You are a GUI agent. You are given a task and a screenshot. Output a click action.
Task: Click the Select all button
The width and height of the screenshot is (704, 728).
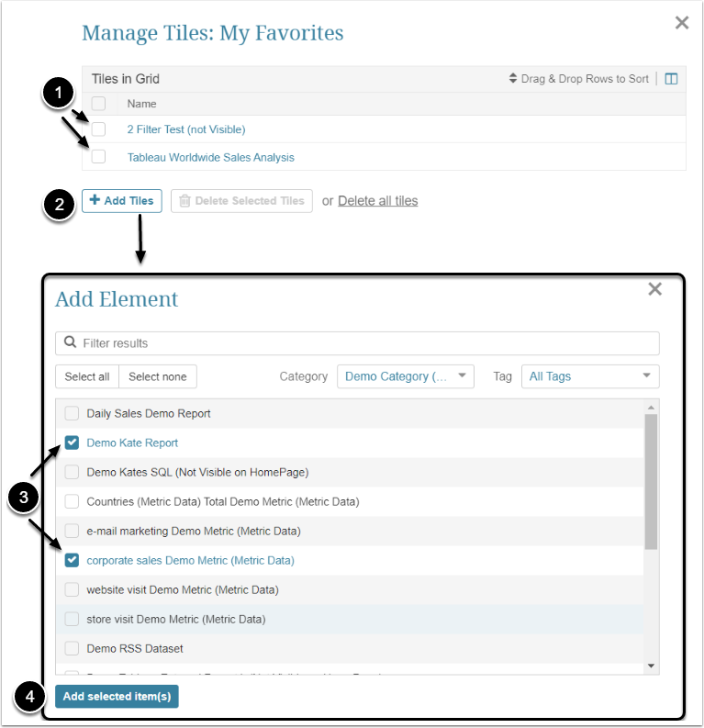pos(87,376)
